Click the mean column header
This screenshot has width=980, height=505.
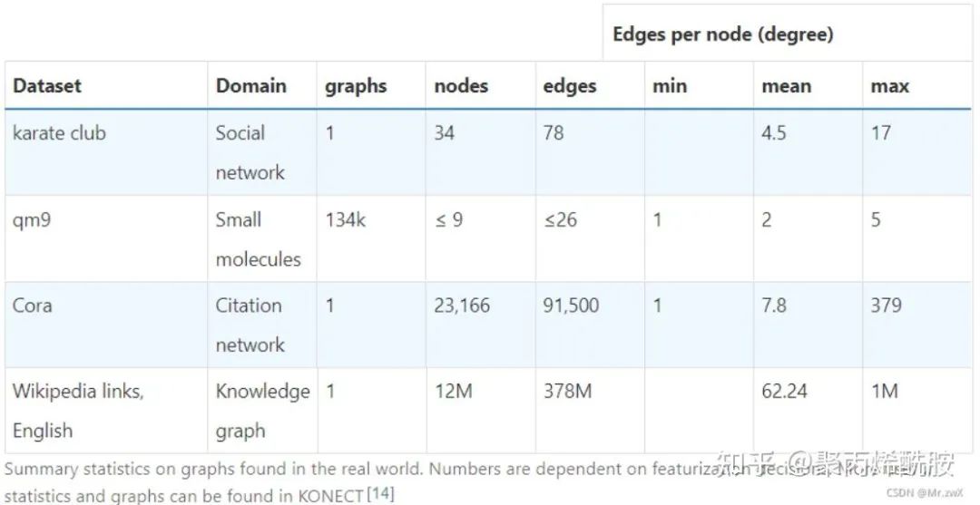786,86
